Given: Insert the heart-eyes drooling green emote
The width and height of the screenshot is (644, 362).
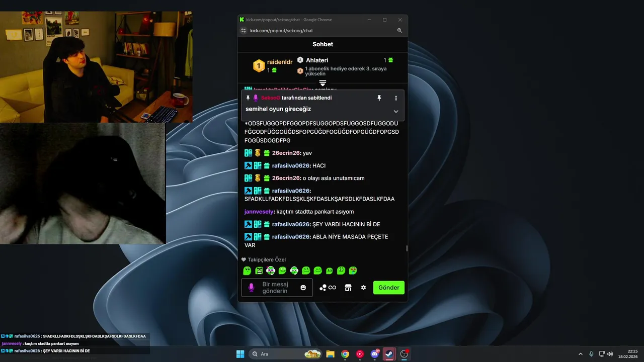Looking at the screenshot, I should pos(353,270).
